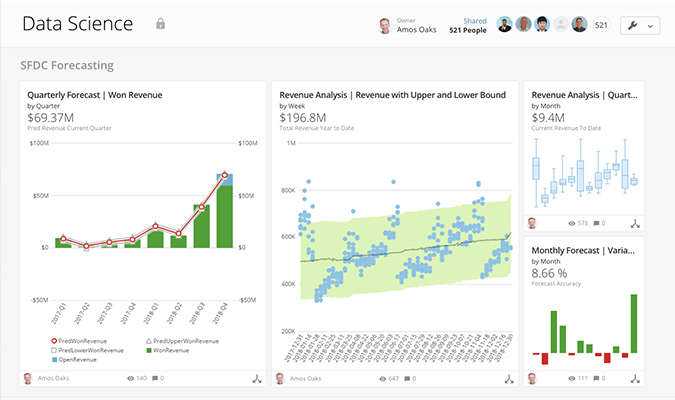Click comments icon on Quarterly Forecast card
The width and height of the screenshot is (675, 400).
[153, 379]
